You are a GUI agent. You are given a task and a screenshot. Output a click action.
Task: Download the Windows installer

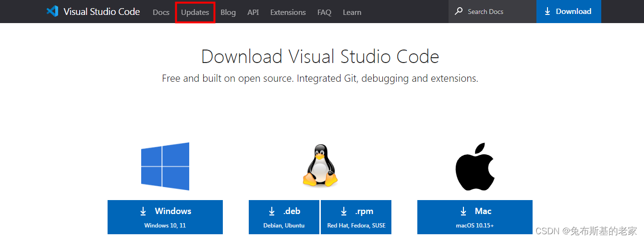[x=165, y=217]
